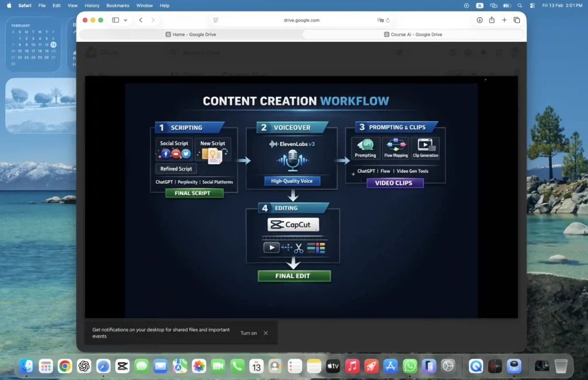Dismiss the notifications banner with X
The image size is (588, 380).
coord(265,333)
